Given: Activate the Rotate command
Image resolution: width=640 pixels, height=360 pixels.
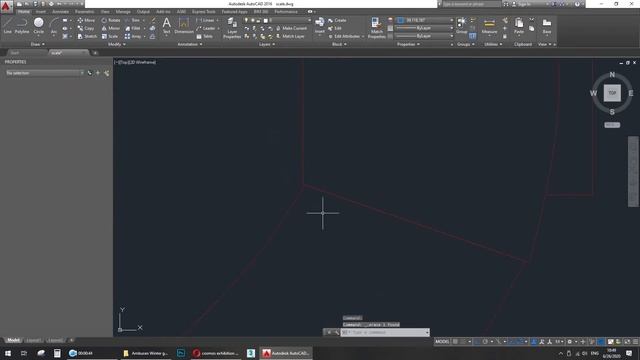Looking at the screenshot, I should pyautogui.click(x=111, y=20).
